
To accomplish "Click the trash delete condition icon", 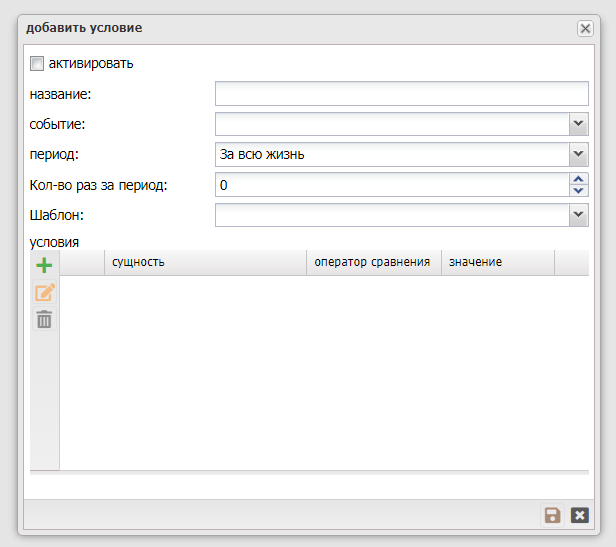I will 44,320.
